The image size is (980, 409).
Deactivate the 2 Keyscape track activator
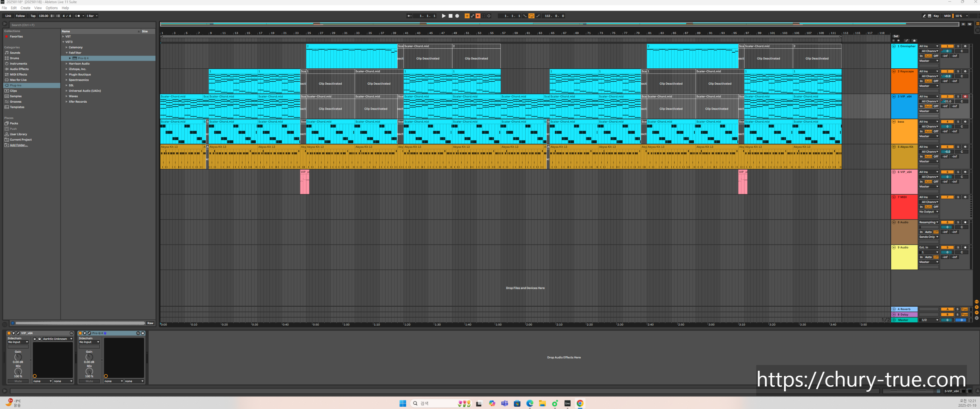click(x=947, y=71)
